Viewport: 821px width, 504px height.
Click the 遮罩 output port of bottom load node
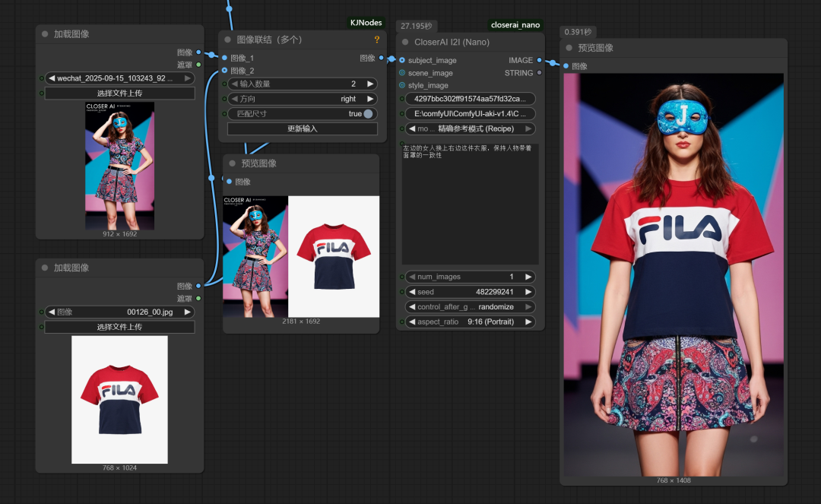(x=198, y=298)
